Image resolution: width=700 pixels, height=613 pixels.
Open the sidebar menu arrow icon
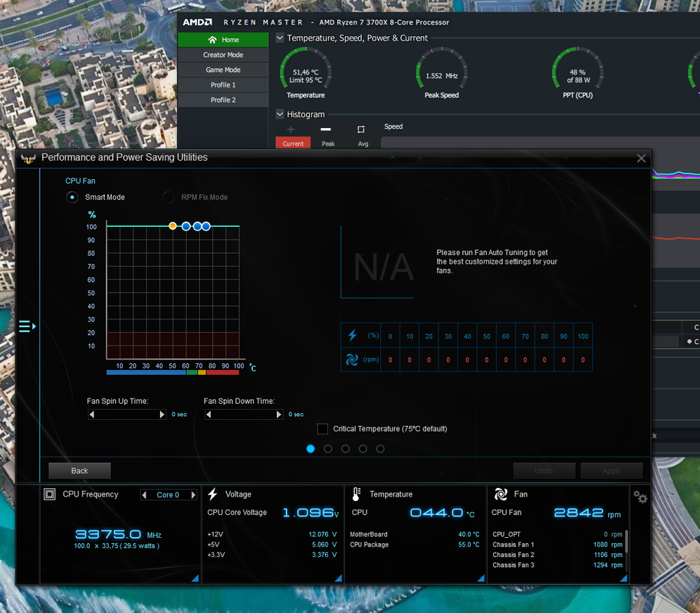(28, 326)
